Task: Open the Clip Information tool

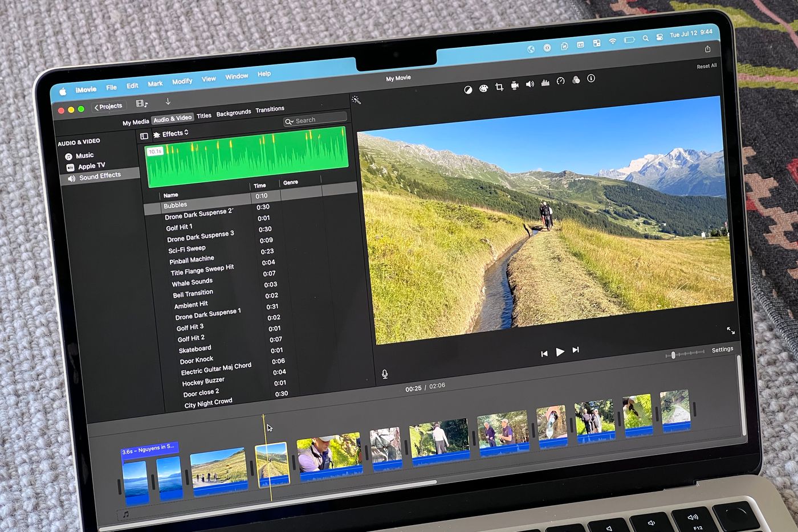Action: pyautogui.click(x=591, y=79)
